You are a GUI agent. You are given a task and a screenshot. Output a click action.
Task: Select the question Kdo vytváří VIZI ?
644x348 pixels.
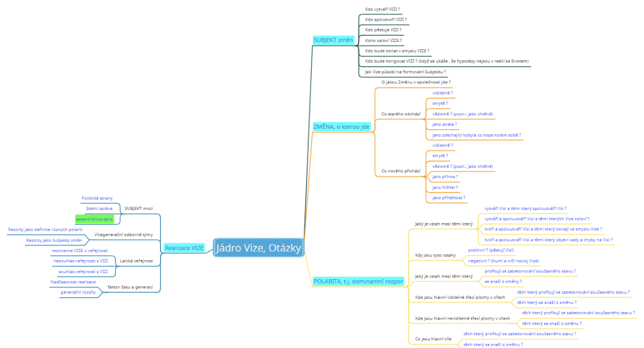[x=382, y=10]
